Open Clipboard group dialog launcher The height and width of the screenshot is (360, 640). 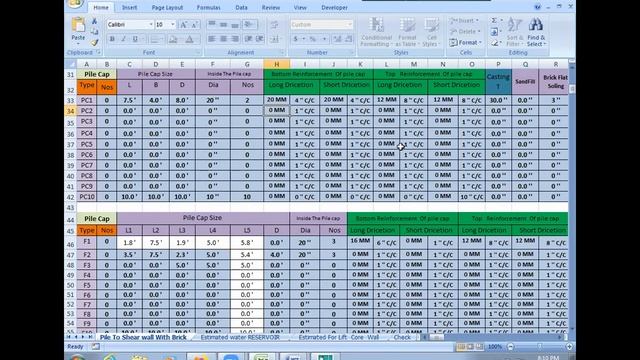[x=98, y=52]
